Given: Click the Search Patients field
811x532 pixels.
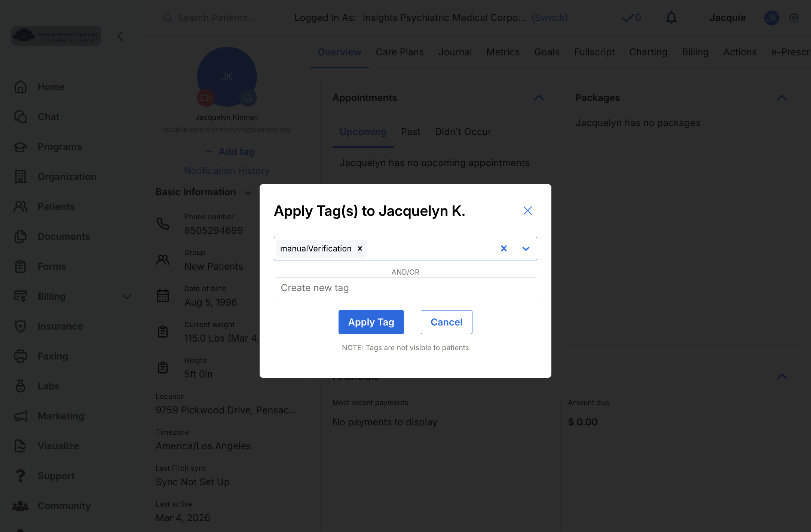Looking at the screenshot, I should (x=215, y=18).
